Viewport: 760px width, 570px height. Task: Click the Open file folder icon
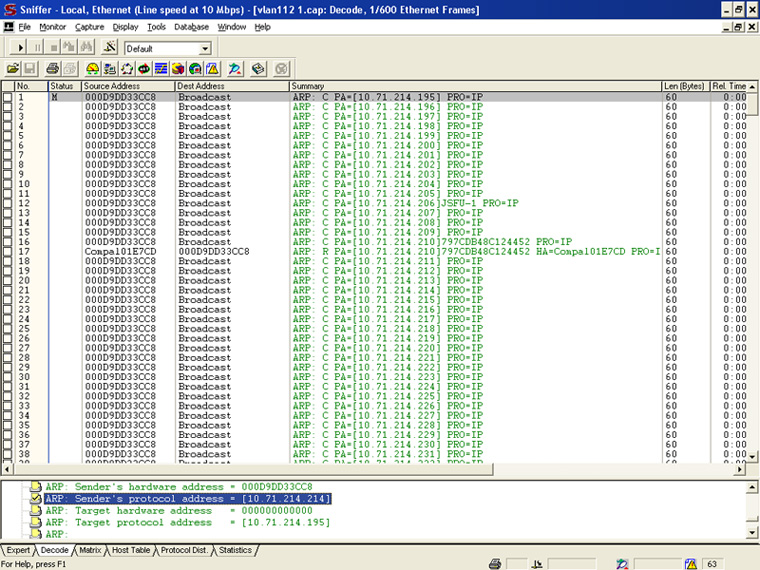tap(13, 68)
